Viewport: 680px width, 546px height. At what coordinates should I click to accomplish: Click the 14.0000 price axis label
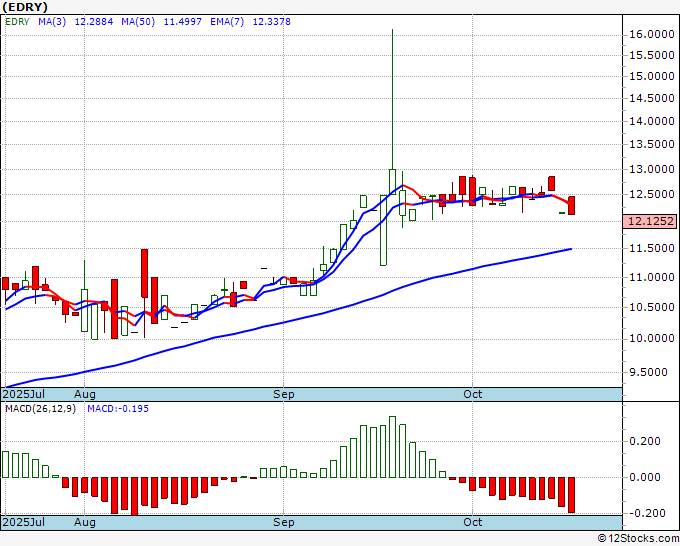click(x=651, y=121)
